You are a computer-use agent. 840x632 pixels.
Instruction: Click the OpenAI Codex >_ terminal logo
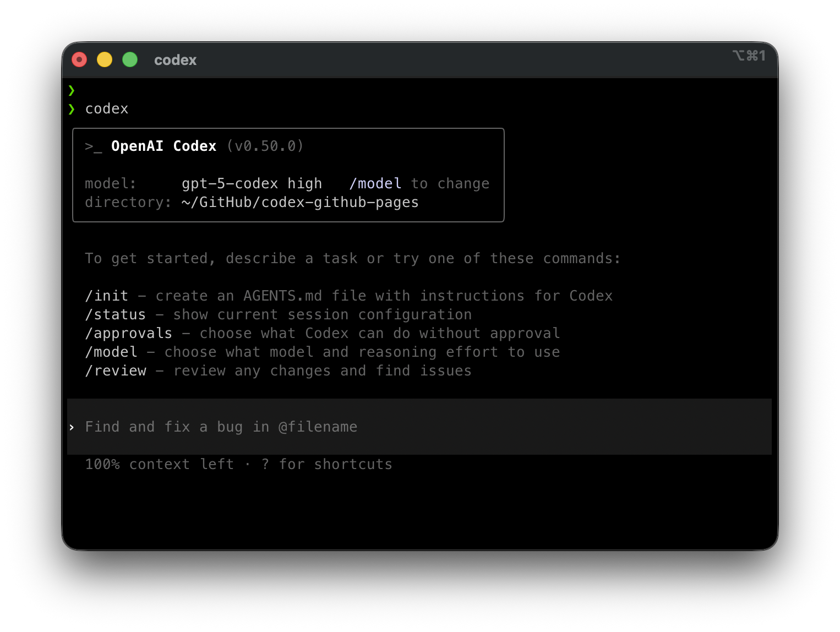tap(94, 146)
